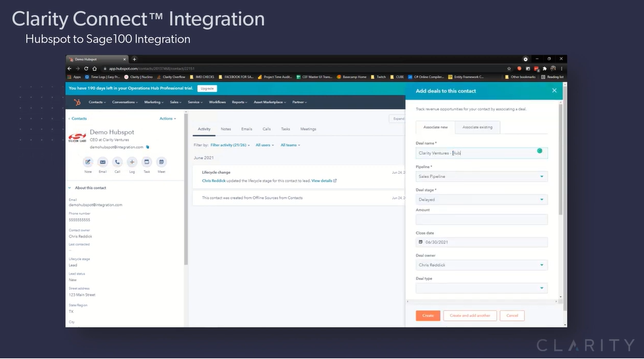
Task: Click browser back arrow
Action: point(69,69)
